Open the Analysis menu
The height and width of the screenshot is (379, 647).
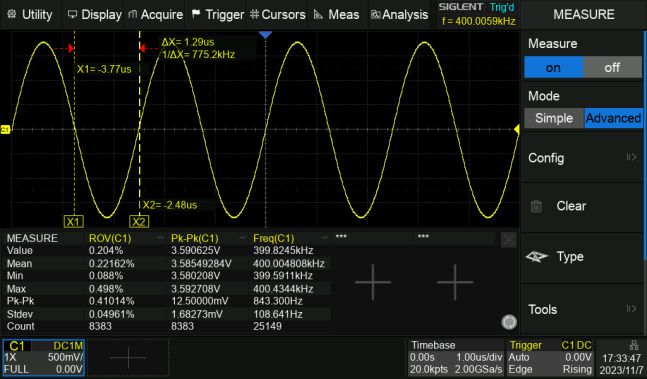399,14
